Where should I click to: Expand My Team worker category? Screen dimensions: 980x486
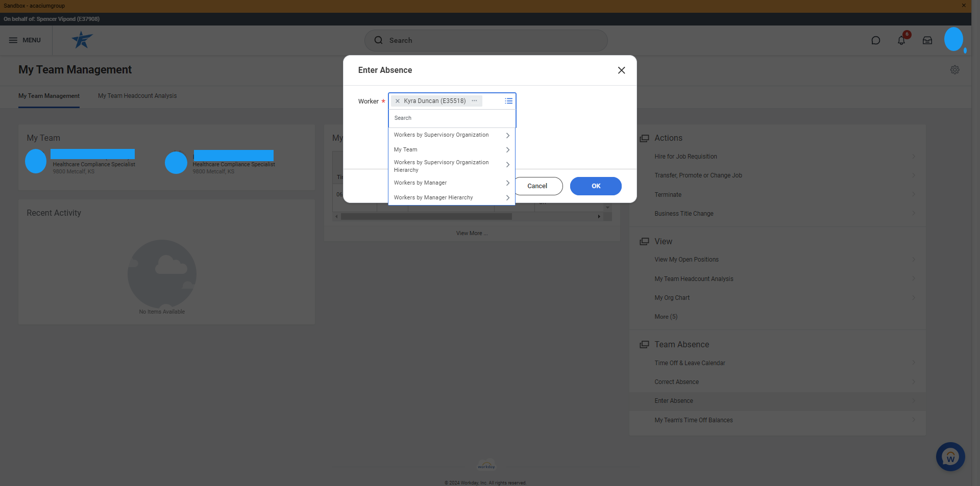click(x=452, y=150)
